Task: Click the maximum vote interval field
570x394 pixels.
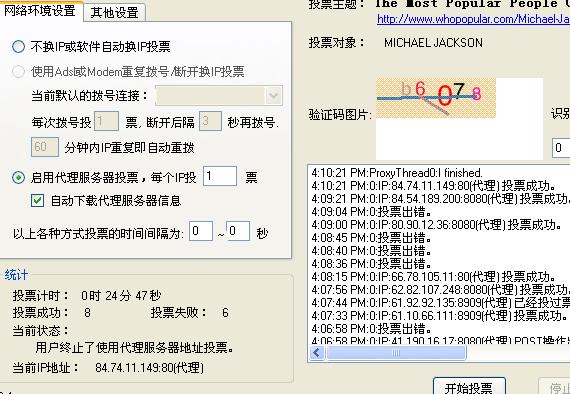Action: click(238, 231)
